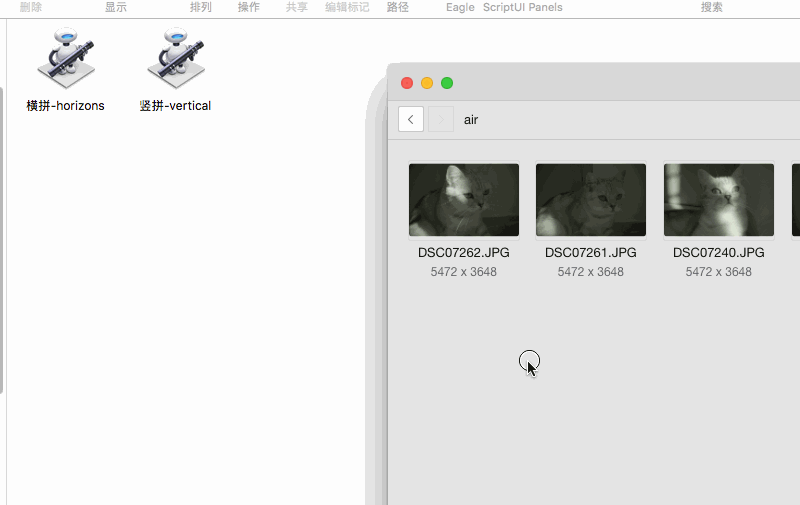Open the 排列 toolbar item
This screenshot has height=505, width=800.
pyautogui.click(x=201, y=7)
